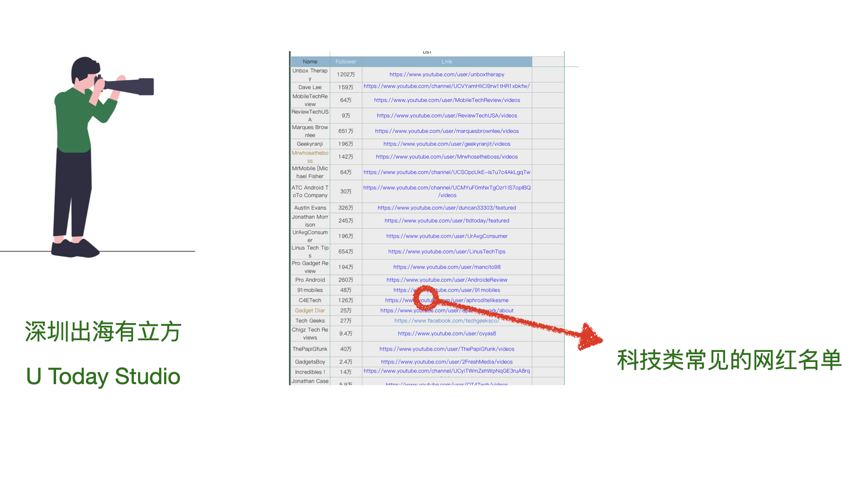Click the U Today Studio text
The image size is (868, 488).
coord(103,376)
